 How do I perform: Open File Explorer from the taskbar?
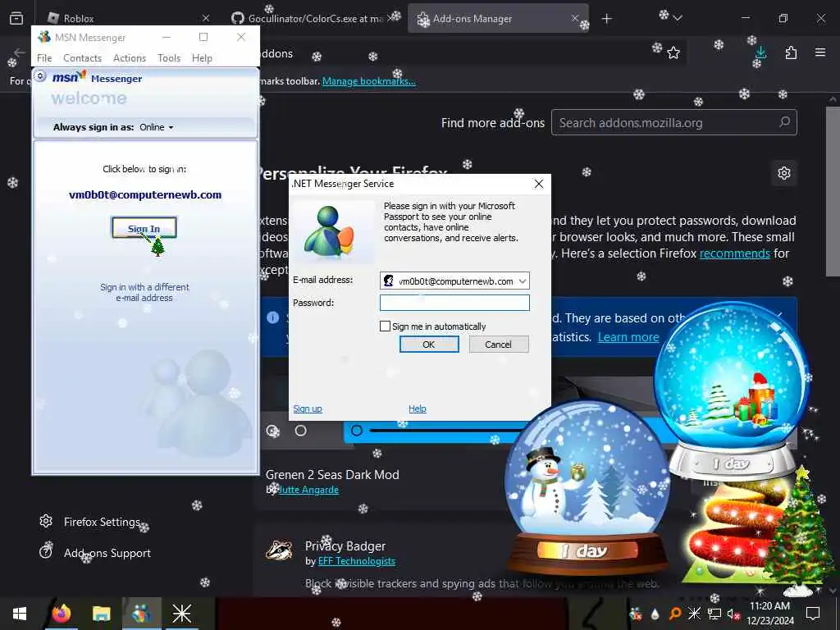(101, 614)
